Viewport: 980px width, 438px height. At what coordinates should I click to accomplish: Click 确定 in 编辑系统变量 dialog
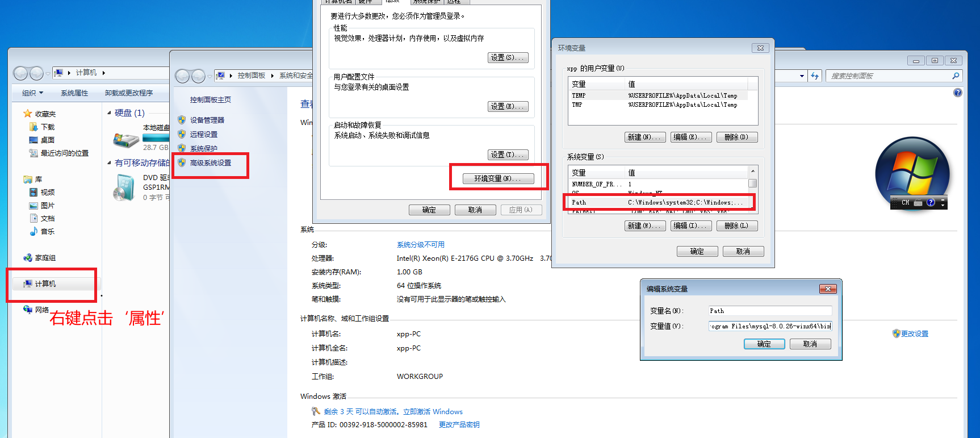pos(764,344)
